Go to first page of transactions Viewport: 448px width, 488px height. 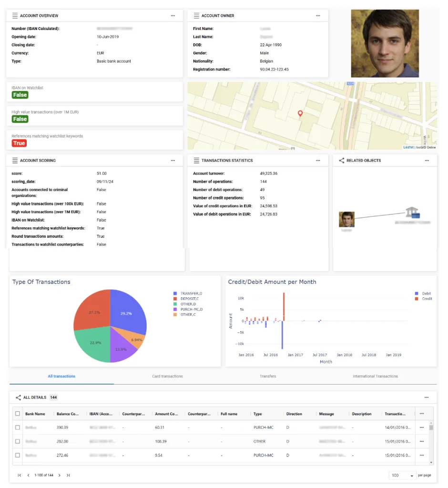click(20, 475)
